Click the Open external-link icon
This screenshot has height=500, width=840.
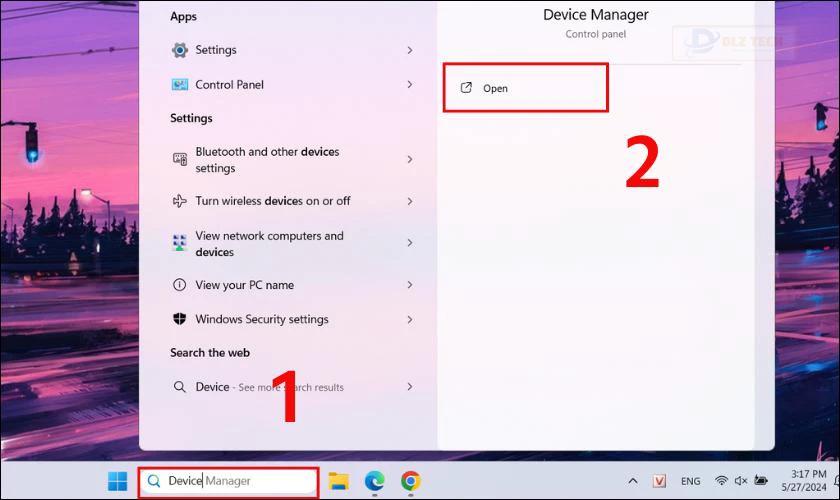click(466, 88)
